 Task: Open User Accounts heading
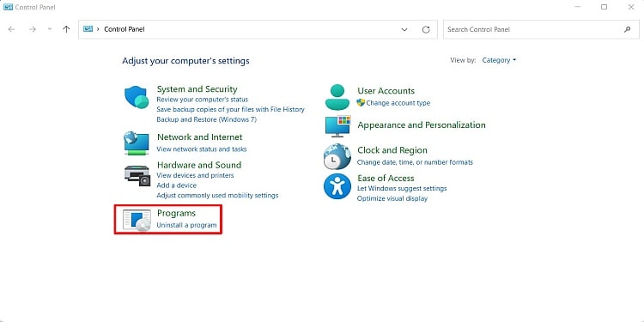click(x=386, y=91)
